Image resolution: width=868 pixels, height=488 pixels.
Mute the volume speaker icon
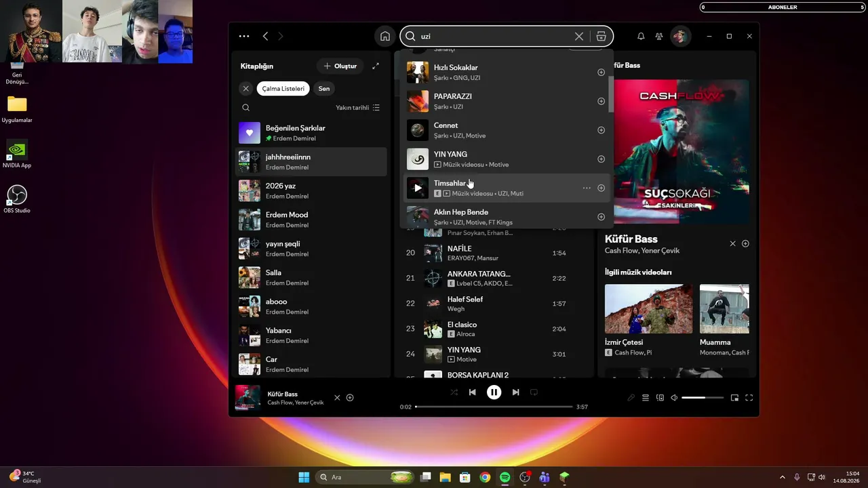pyautogui.click(x=674, y=398)
